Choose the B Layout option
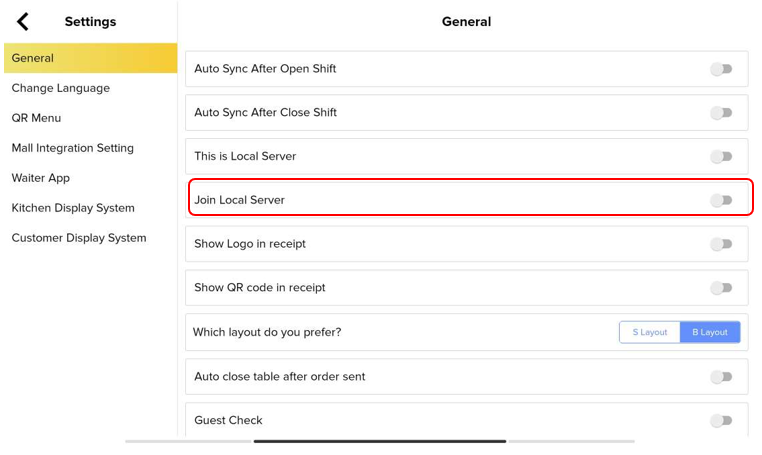This screenshot has width=762, height=455. [x=710, y=332]
